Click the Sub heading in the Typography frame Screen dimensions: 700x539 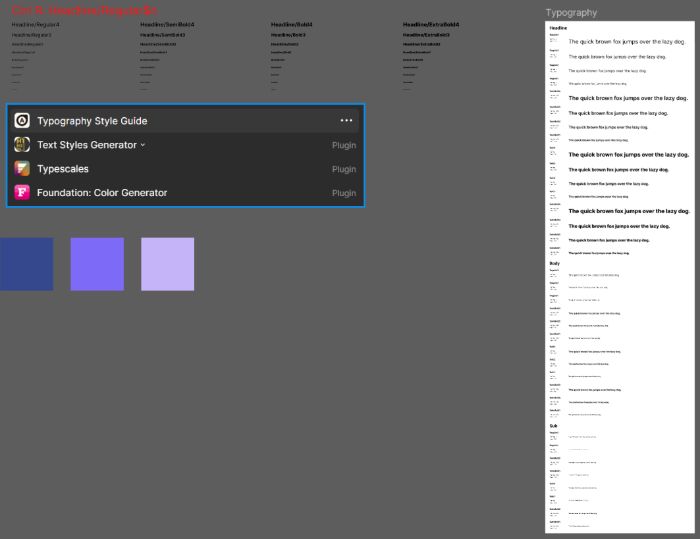[x=553, y=426]
